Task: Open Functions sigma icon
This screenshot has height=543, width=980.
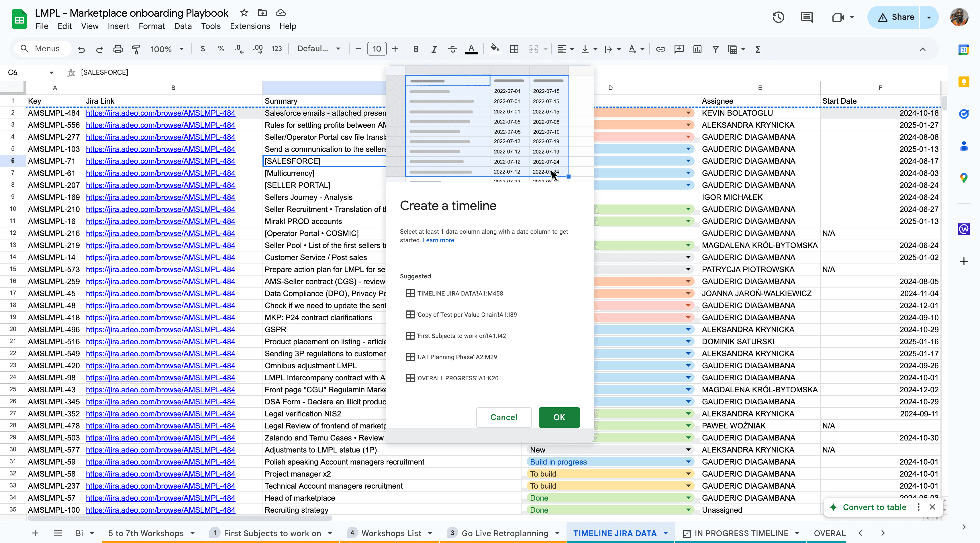Action: coord(758,49)
